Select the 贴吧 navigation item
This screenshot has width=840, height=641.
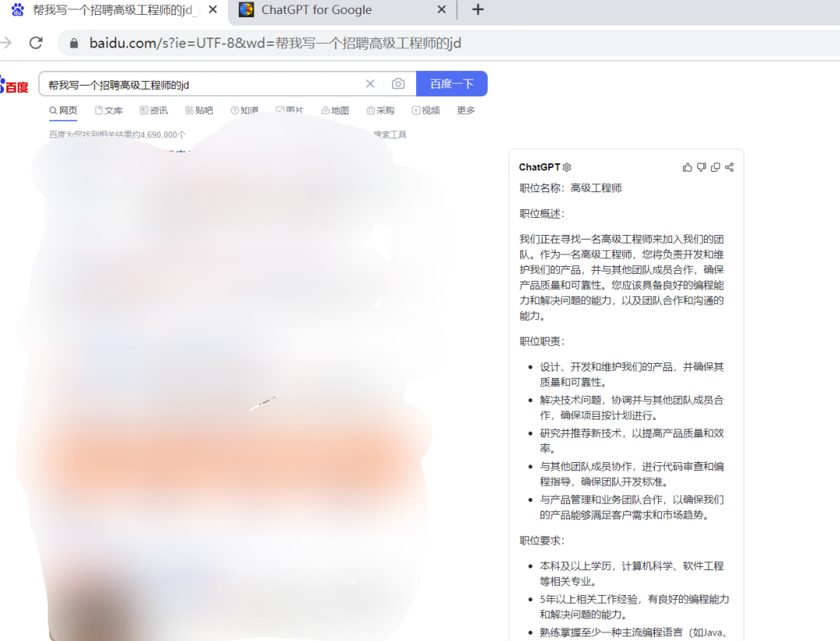[199, 110]
